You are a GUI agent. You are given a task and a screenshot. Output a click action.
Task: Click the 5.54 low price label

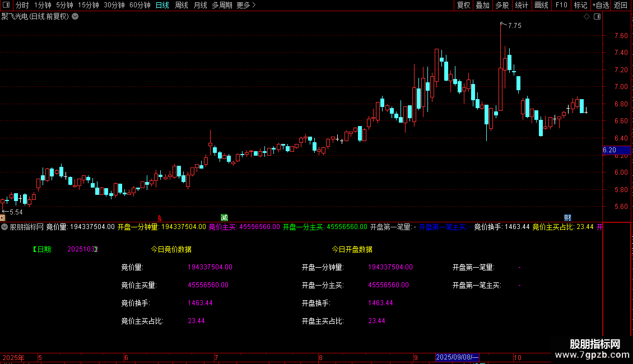(16, 212)
